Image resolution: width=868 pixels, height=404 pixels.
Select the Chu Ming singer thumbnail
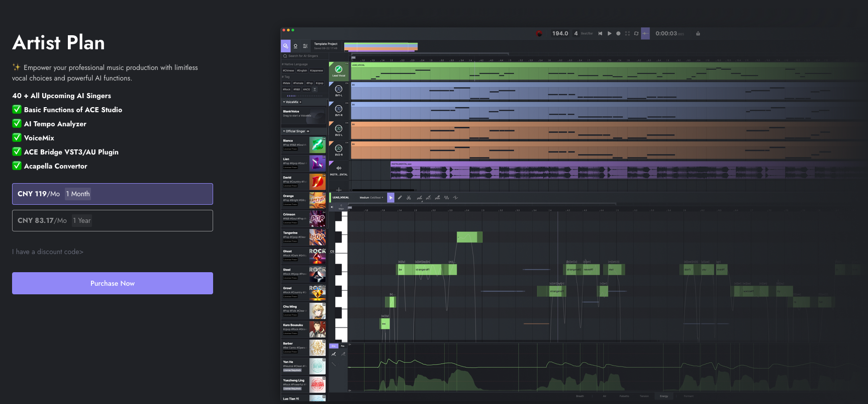[317, 311]
